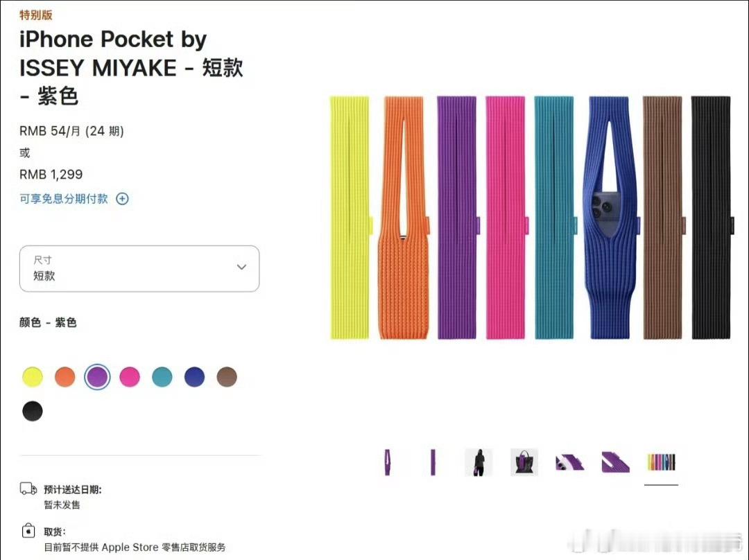The height and width of the screenshot is (560, 749).
Task: Choose the selected purple color swatch
Action: (x=98, y=376)
